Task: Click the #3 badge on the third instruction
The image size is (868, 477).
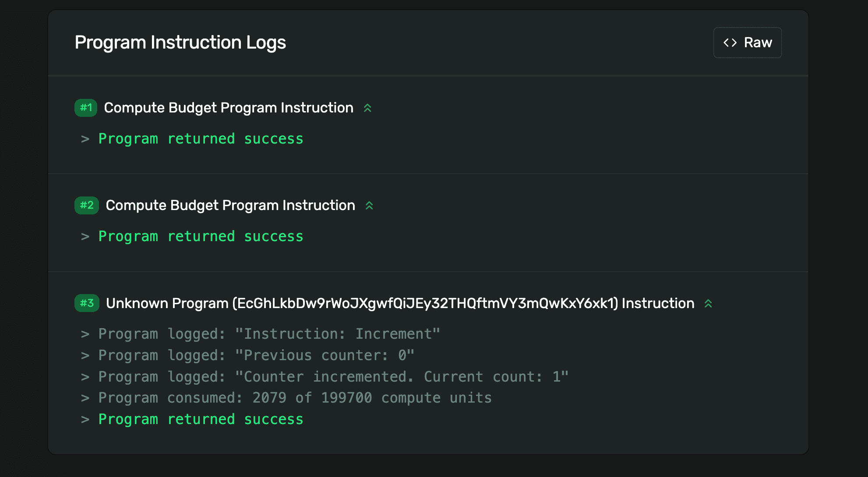Action: (x=86, y=303)
